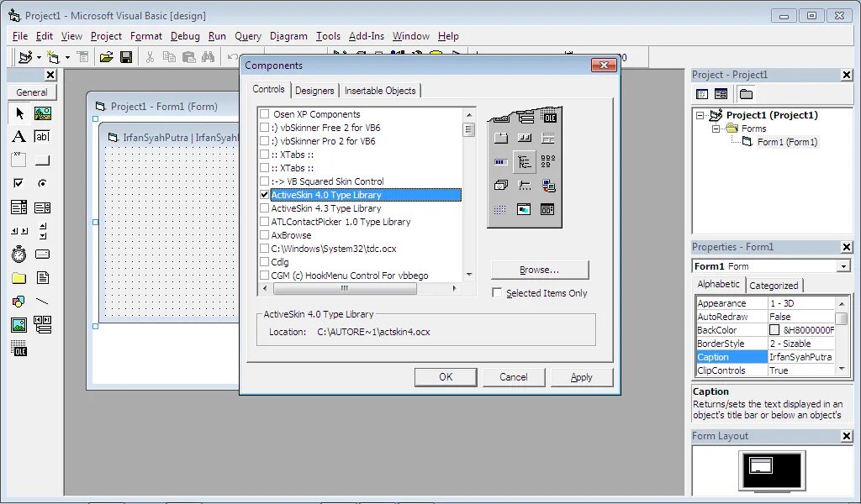Screen dimensions: 861x504
Task: Open the Add-Ins menu
Action: 367,36
